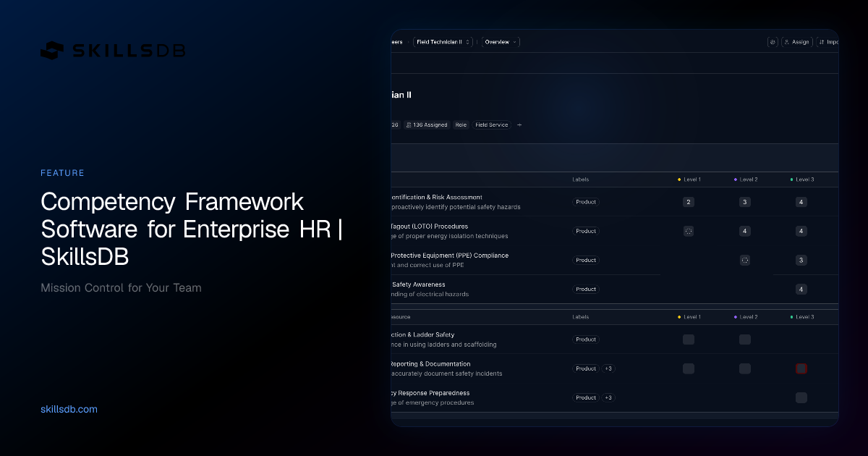Check Level 1 box for Reporting & Documentation
The image size is (868, 456).
689,368
